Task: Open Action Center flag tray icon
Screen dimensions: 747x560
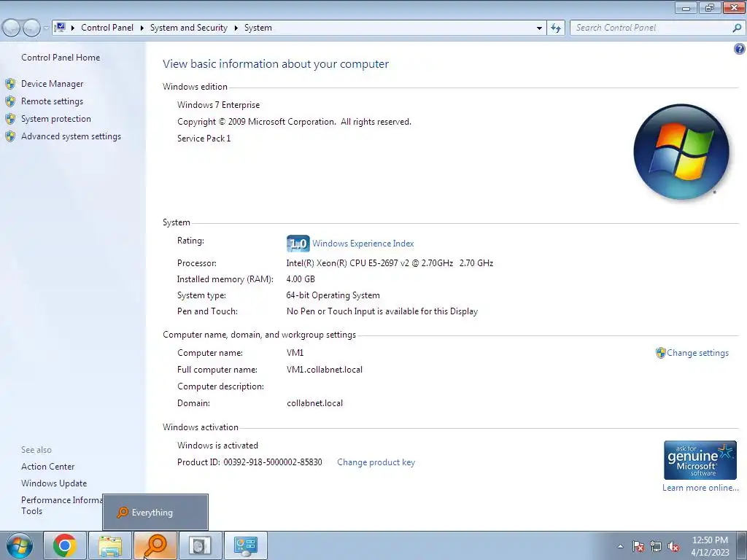Action: [638, 546]
